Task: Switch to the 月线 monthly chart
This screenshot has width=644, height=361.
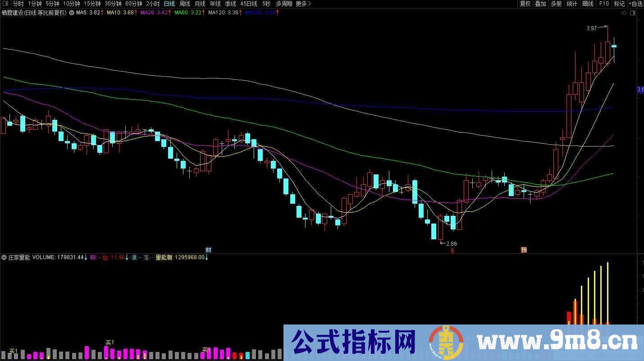Action: click(200, 4)
